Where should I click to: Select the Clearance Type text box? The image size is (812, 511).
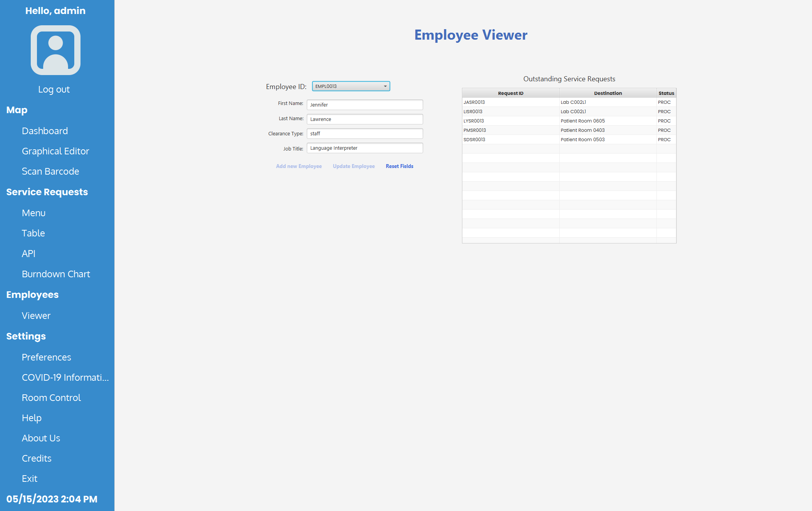click(364, 133)
